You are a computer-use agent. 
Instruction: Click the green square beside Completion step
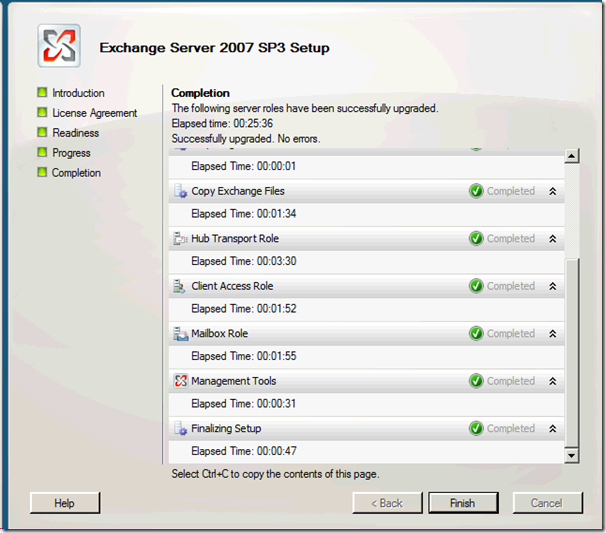click(x=42, y=172)
